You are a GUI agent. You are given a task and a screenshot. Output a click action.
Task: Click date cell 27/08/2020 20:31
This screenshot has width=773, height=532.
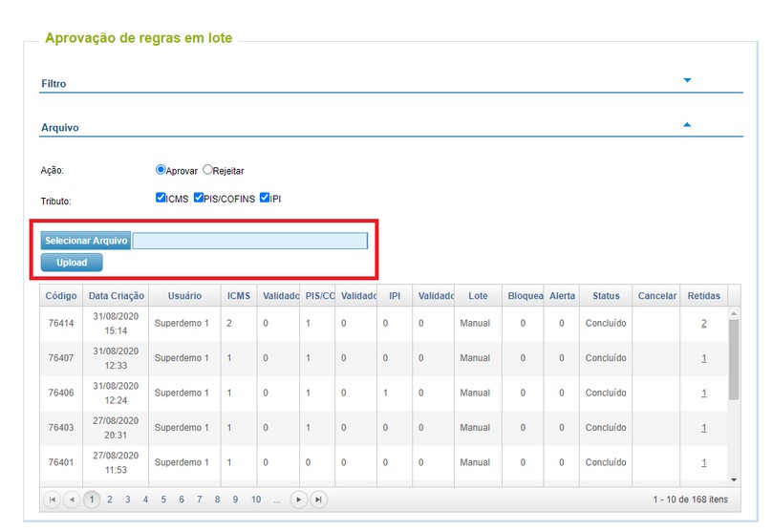click(116, 428)
